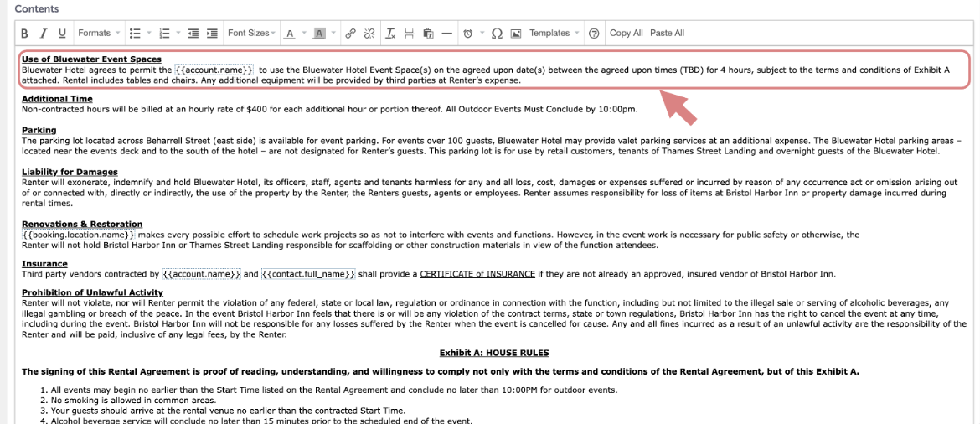Click the paste as text icon

428,34
